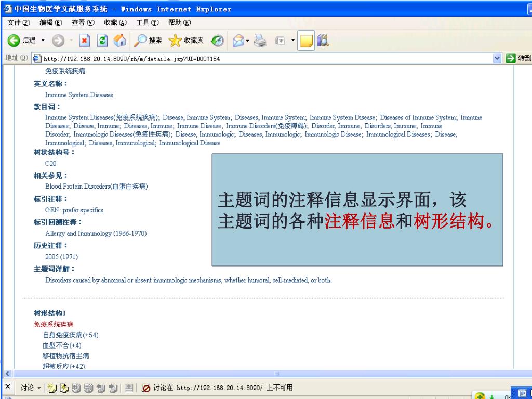This screenshot has height=399, width=532.
Task: Open the History clock icon
Action: [217, 41]
